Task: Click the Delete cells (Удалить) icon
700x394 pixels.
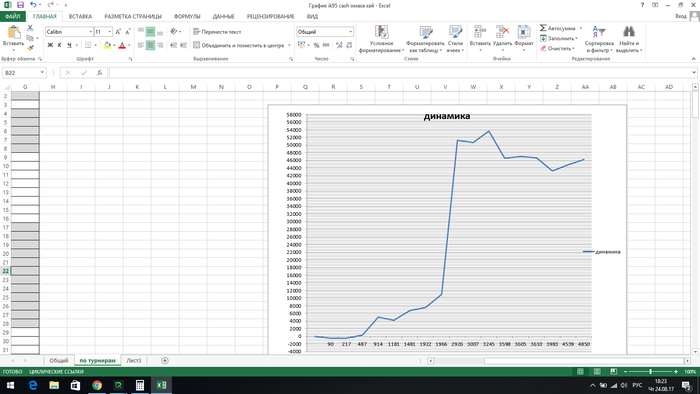Action: (x=502, y=32)
